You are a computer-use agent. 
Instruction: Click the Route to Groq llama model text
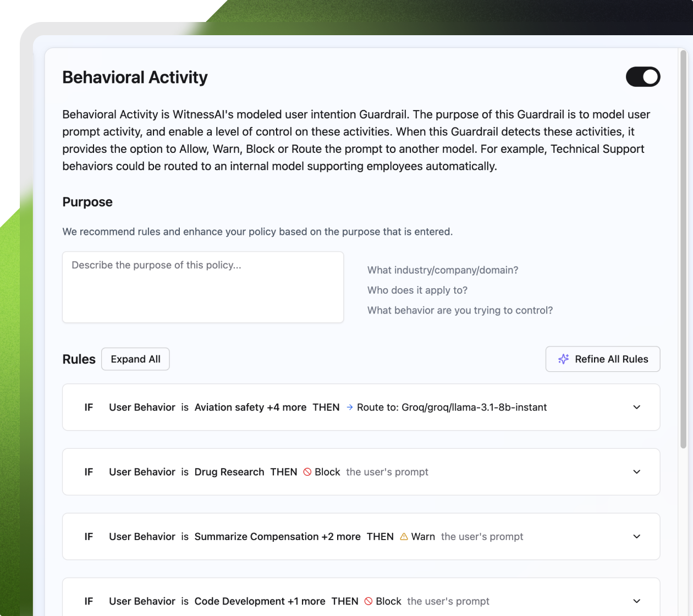[452, 408]
